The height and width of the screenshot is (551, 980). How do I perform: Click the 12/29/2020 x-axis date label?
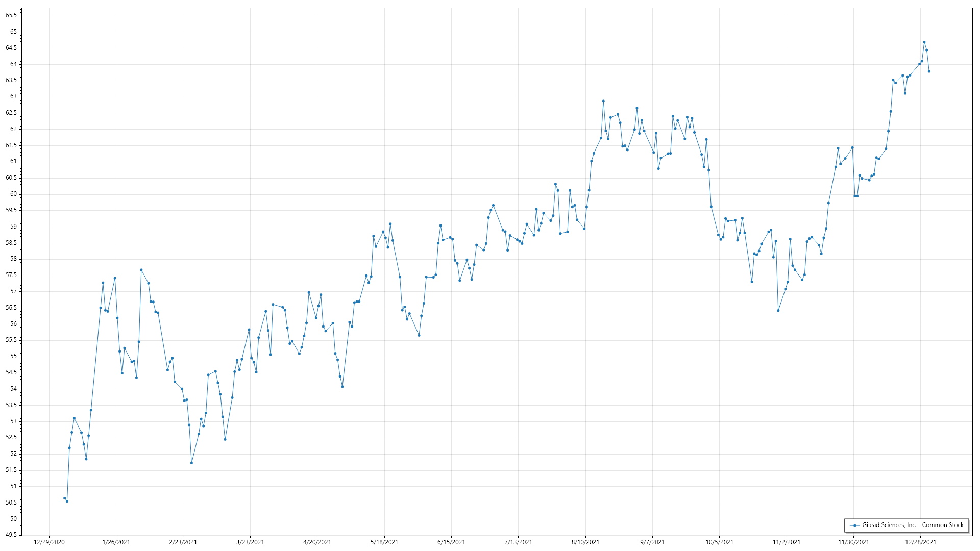pos(49,542)
